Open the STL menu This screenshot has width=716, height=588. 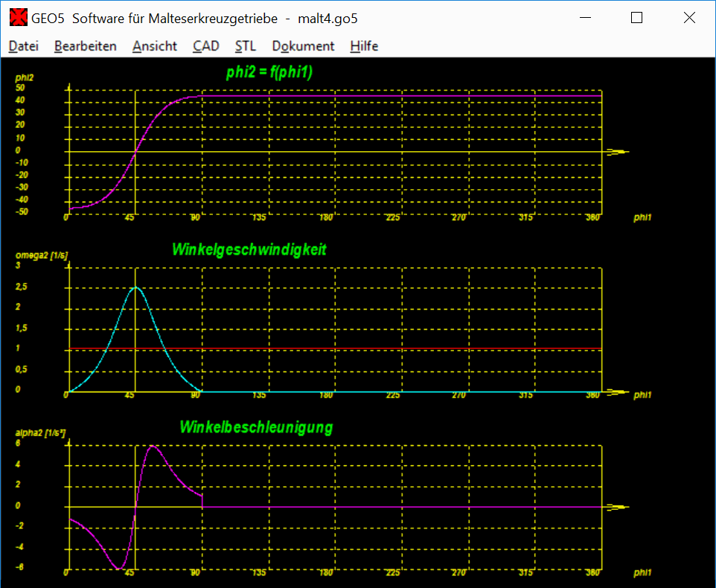click(245, 46)
